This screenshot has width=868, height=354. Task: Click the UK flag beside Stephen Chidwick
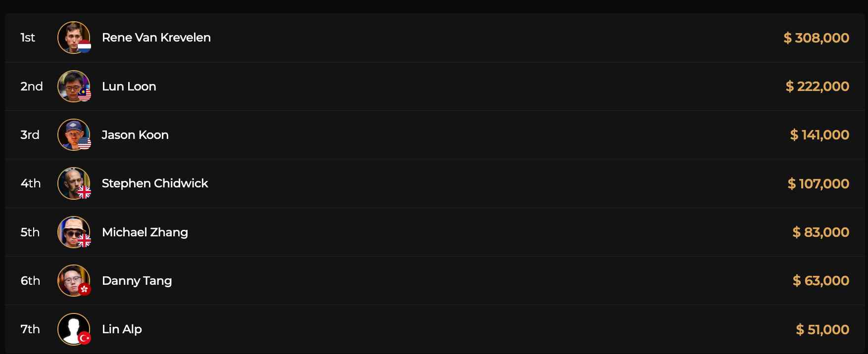pyautogui.click(x=85, y=192)
